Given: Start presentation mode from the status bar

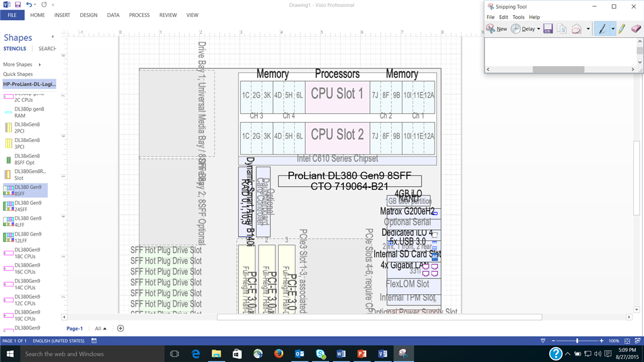Looking at the screenshot, I should (543, 341).
